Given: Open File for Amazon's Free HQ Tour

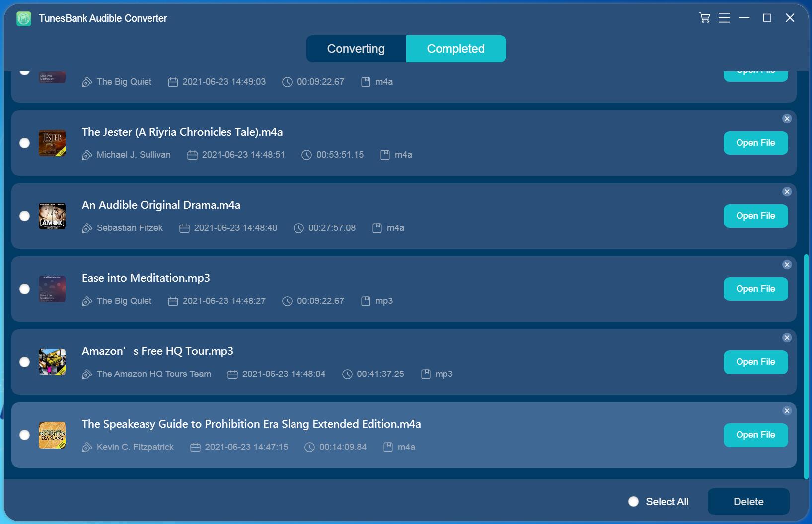Looking at the screenshot, I should click(x=755, y=362).
